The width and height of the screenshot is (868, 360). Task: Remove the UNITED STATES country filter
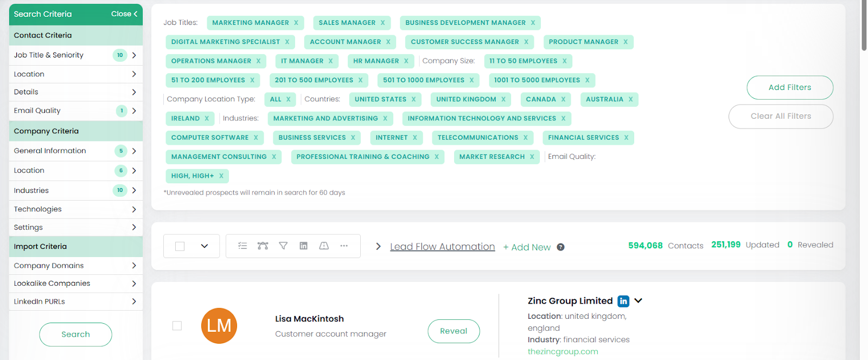[x=413, y=99]
